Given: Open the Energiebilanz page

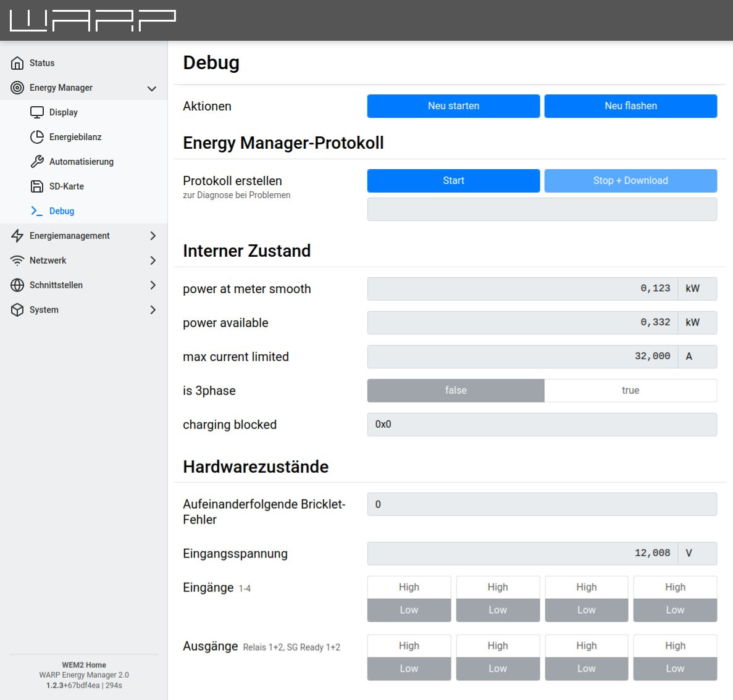Looking at the screenshot, I should tap(75, 137).
